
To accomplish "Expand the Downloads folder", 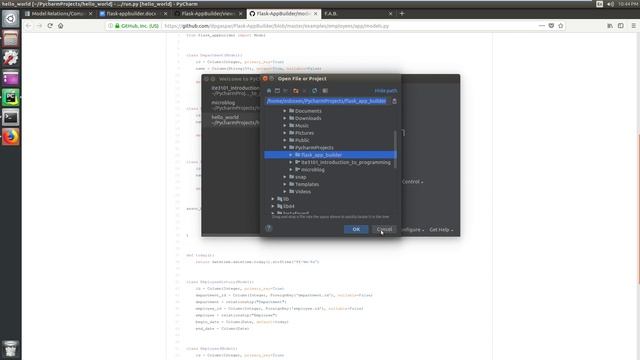I will click(285, 118).
